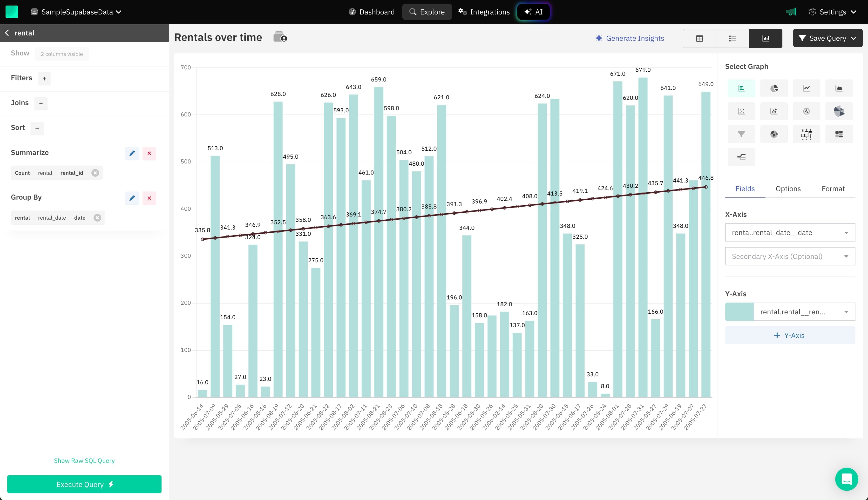
Task: Switch to list view
Action: pos(732,39)
